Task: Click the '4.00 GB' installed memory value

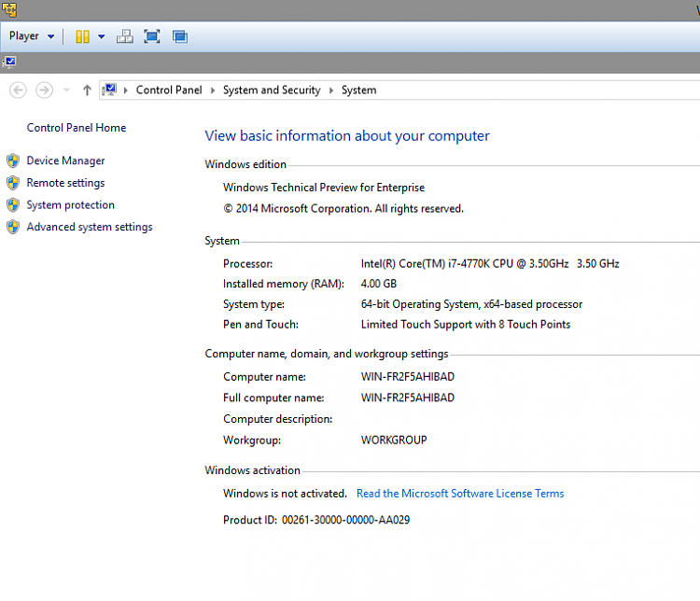Action: click(379, 284)
